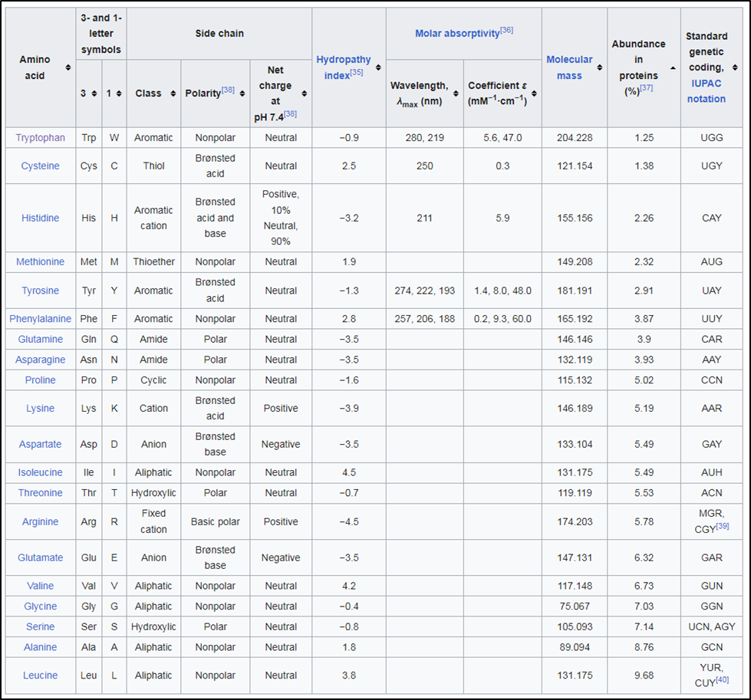
Task: Open the Glutamine link
Action: [40, 340]
